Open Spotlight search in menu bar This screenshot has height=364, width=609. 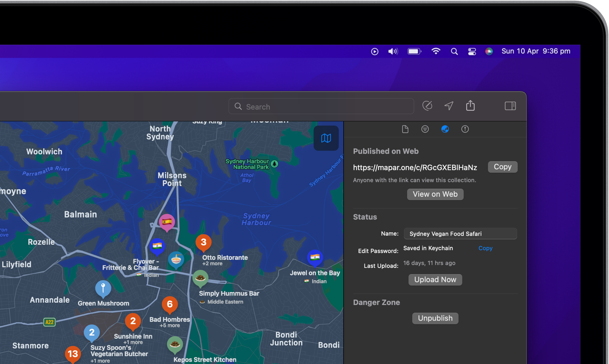click(454, 52)
